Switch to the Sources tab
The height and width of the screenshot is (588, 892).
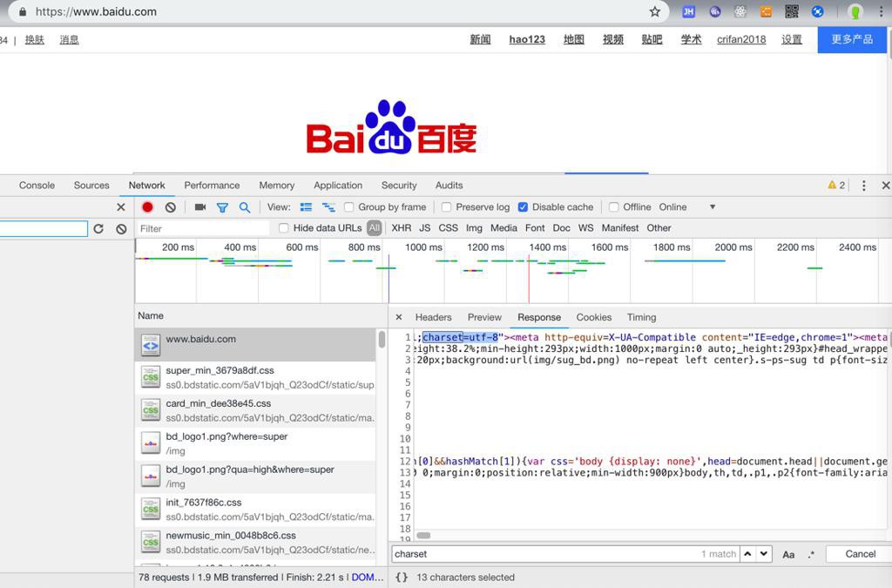pyautogui.click(x=91, y=186)
